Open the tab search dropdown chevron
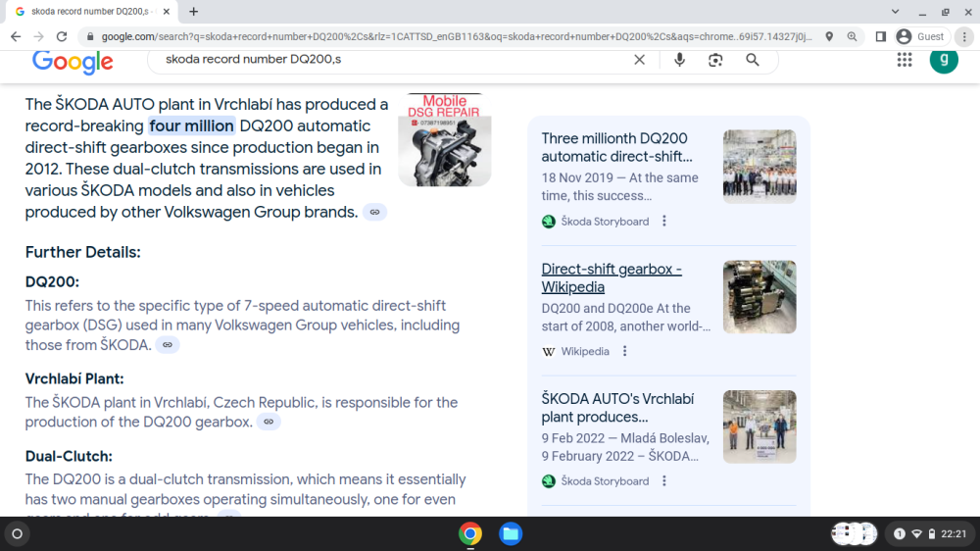980x551 pixels. (x=895, y=11)
